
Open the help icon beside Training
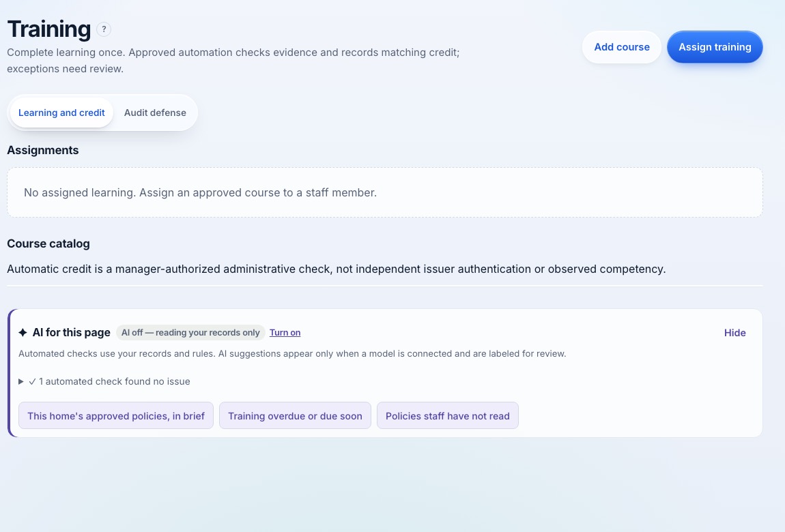[x=104, y=29]
